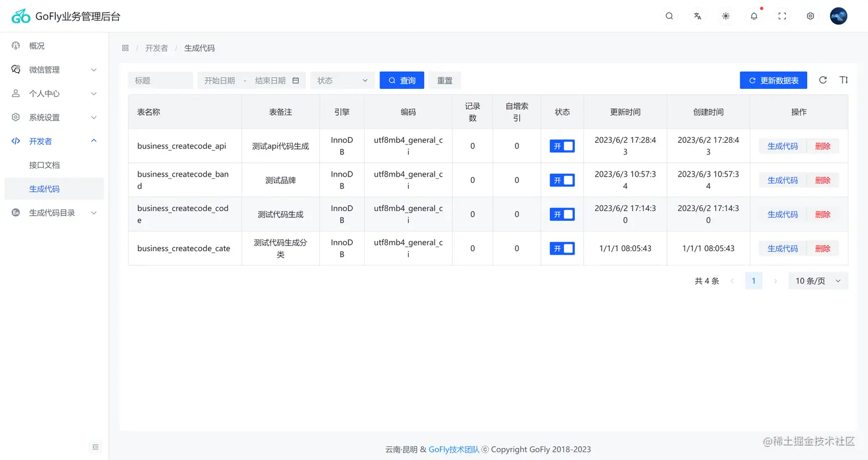Open the table density/line-height icon
The width and height of the screenshot is (868, 460).
(843, 80)
